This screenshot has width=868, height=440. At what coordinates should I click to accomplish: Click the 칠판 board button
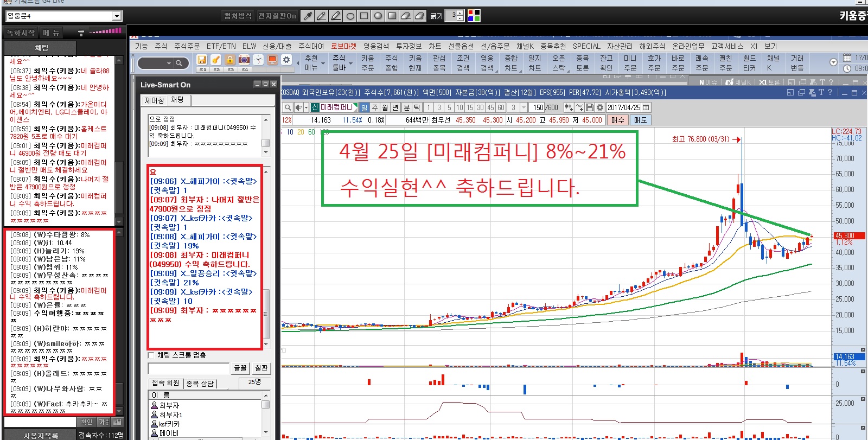(261, 368)
